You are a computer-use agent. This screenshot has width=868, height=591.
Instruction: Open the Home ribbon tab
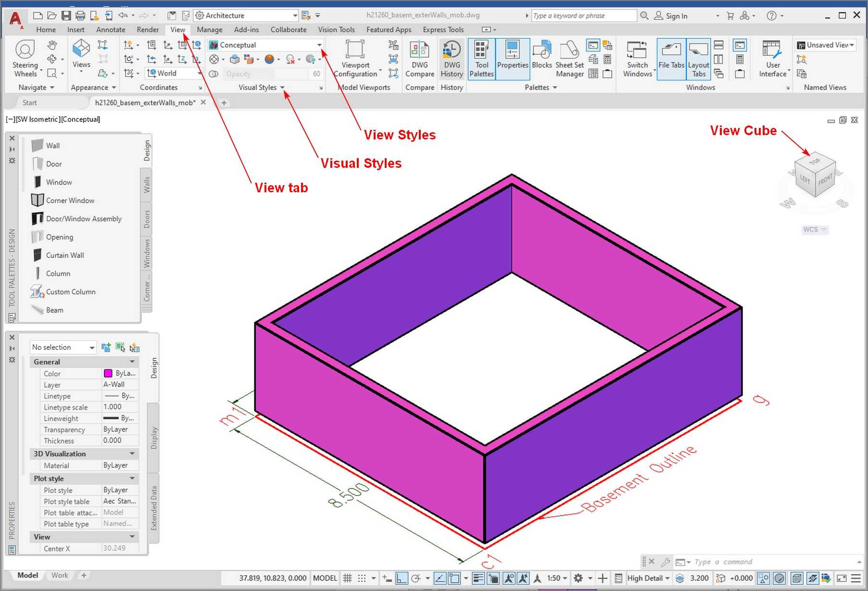[46, 29]
